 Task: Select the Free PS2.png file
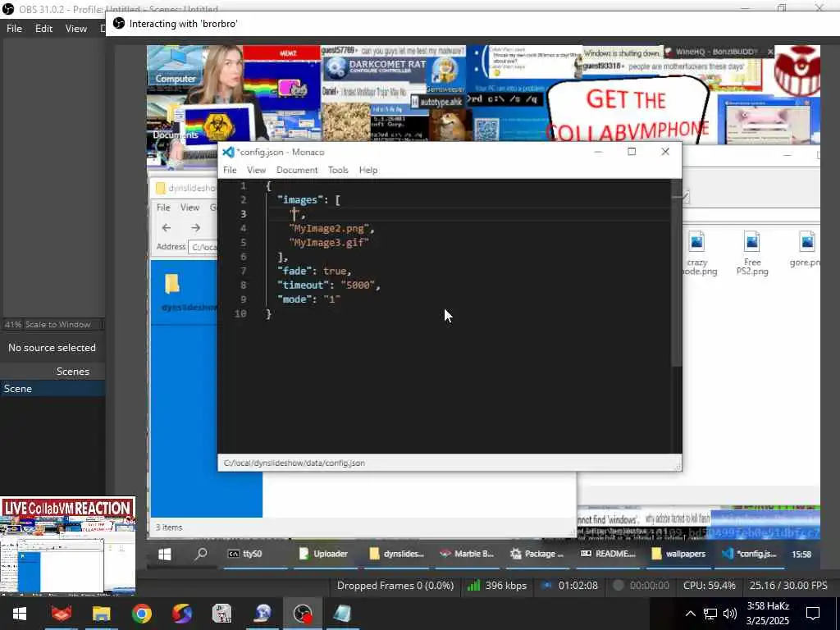(x=752, y=253)
